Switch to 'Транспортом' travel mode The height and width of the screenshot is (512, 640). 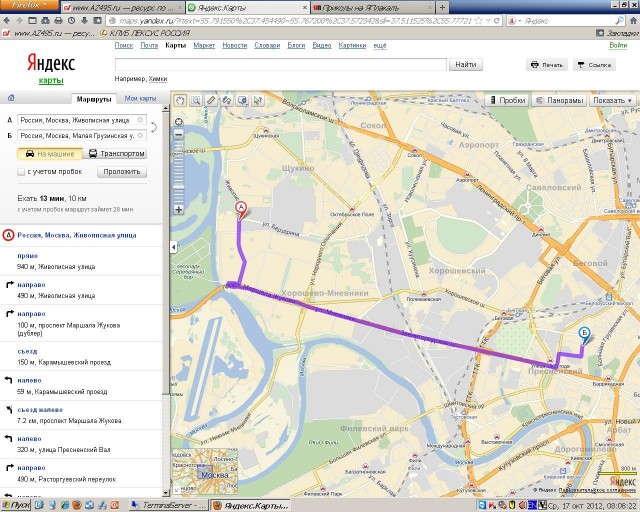[117, 154]
